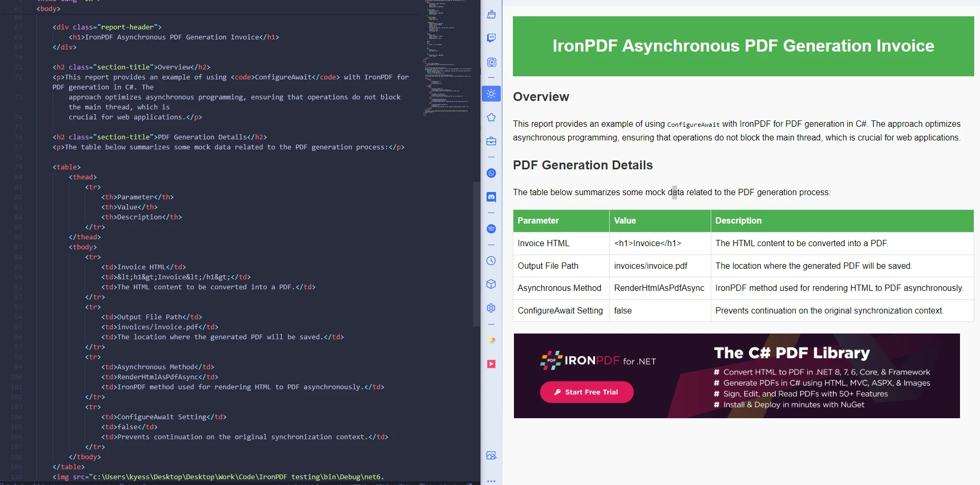Click '<th>Parameter</th>' code line

pyautogui.click(x=137, y=197)
